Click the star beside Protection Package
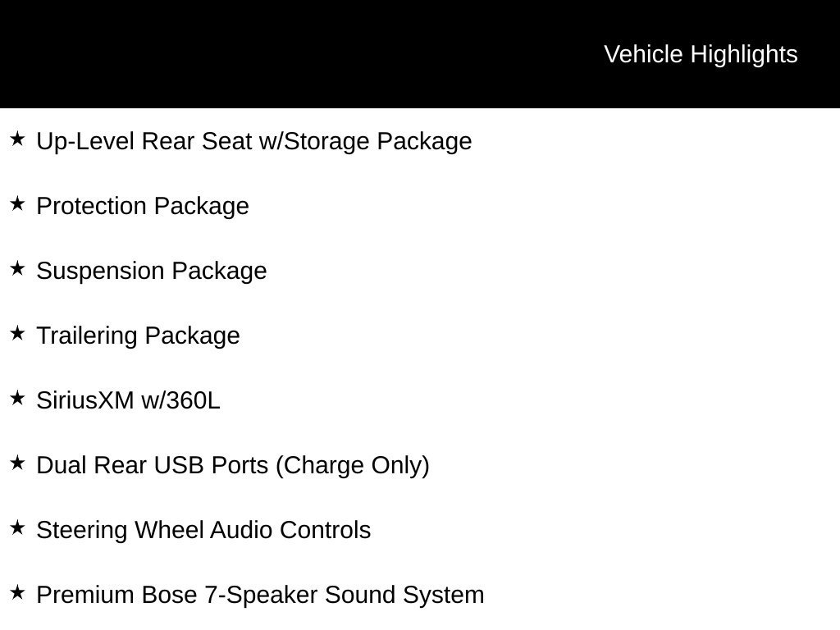 [17, 203]
